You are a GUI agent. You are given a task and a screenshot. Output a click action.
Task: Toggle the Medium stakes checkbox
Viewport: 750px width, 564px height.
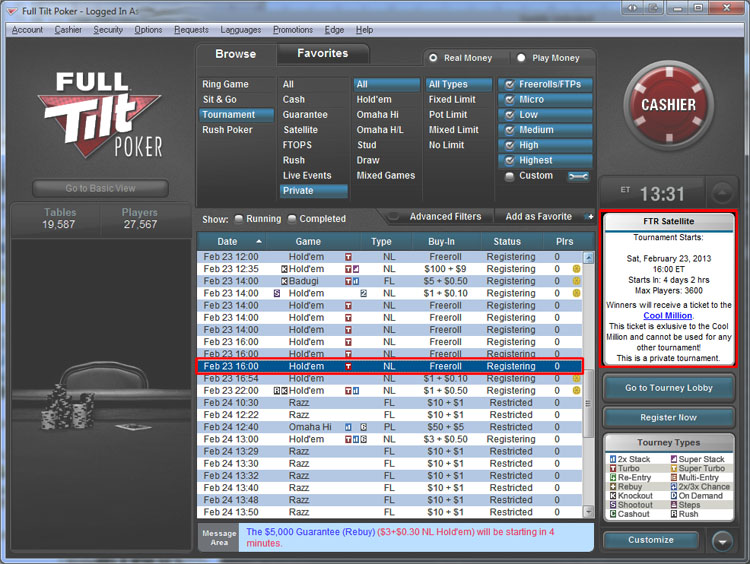point(510,130)
